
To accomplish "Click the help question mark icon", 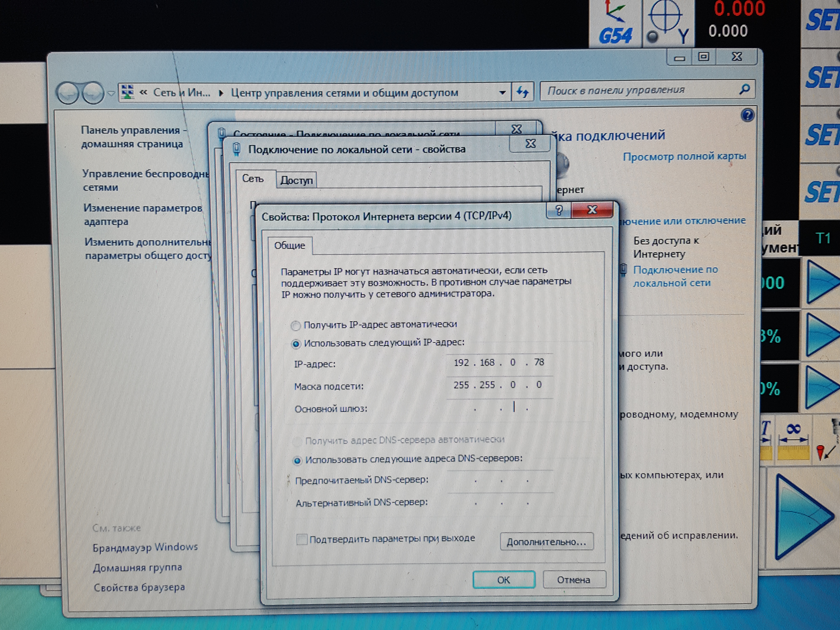I will tap(747, 115).
